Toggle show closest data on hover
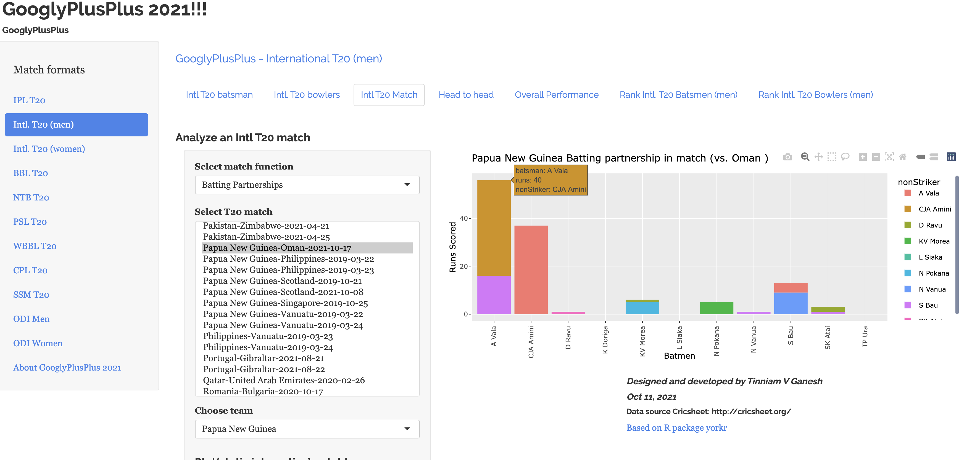980x460 pixels. click(x=920, y=157)
